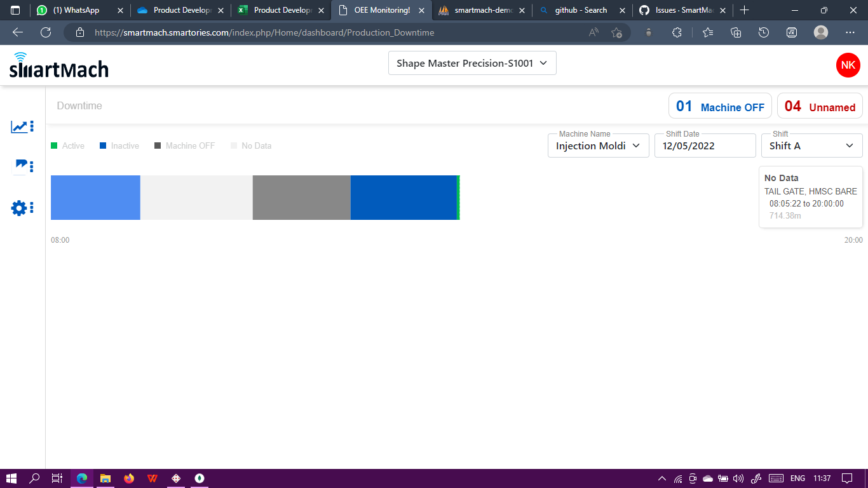This screenshot has width=868, height=488.
Task: Toggle the Inactive legend filter
Action: click(119, 146)
